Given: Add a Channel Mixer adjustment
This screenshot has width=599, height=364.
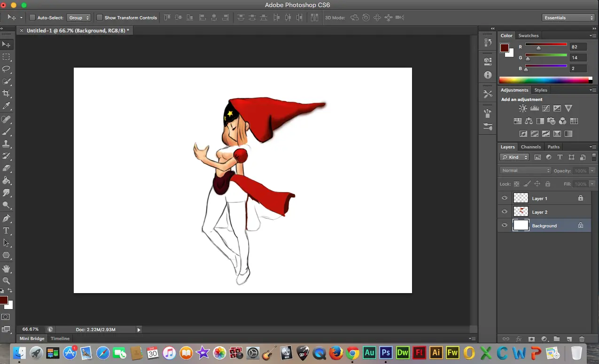Looking at the screenshot, I should pyautogui.click(x=562, y=121).
